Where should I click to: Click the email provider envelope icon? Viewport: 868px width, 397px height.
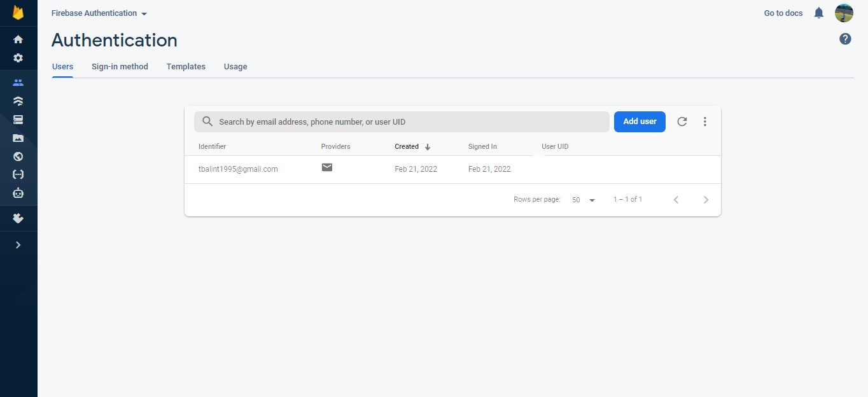[x=327, y=167]
